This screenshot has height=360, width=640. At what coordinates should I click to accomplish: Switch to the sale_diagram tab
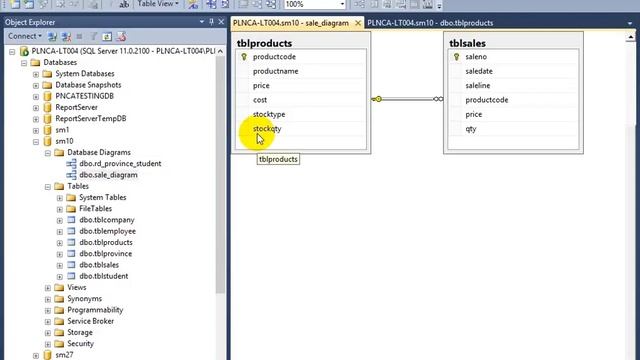pos(291,23)
